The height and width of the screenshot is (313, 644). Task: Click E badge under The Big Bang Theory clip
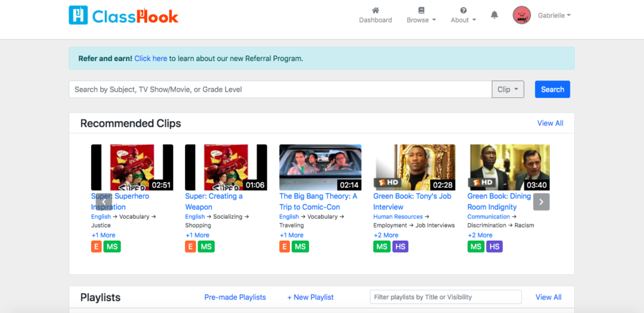tap(285, 246)
